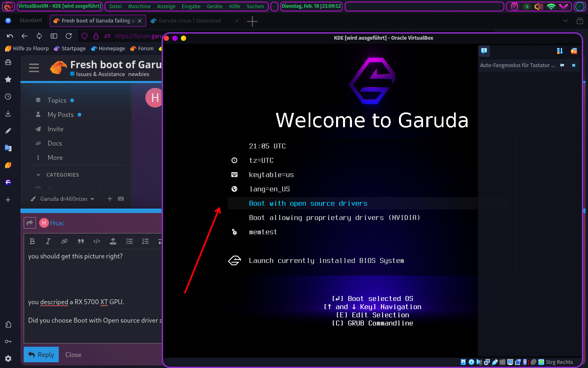This screenshot has width=588, height=368.
Task: Open volume control in system tray
Action: [539, 6]
